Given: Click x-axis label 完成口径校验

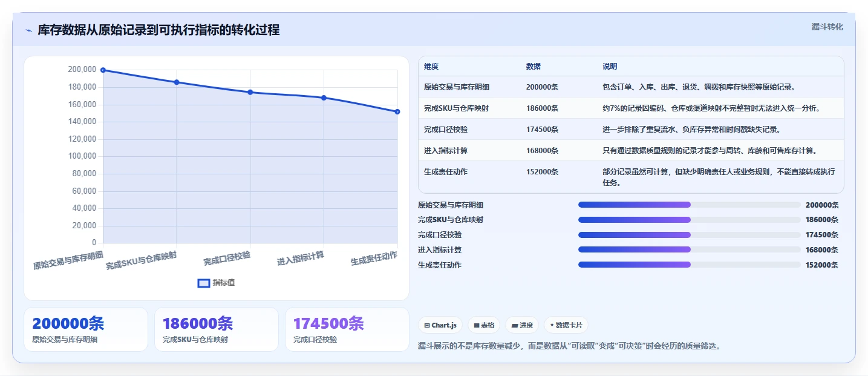Looking at the screenshot, I should [227, 259].
